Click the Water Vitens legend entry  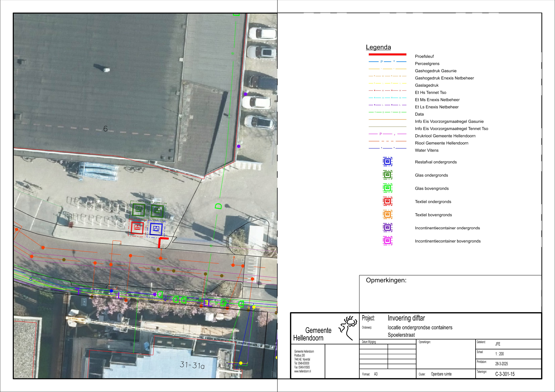pyautogui.click(x=426, y=150)
